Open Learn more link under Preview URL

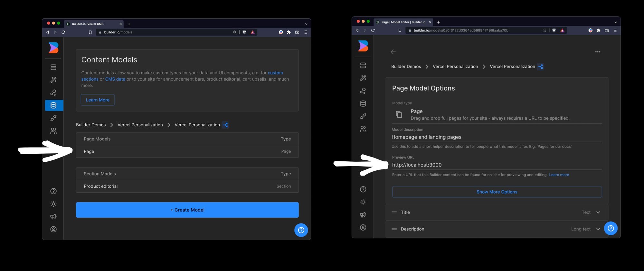(x=559, y=175)
